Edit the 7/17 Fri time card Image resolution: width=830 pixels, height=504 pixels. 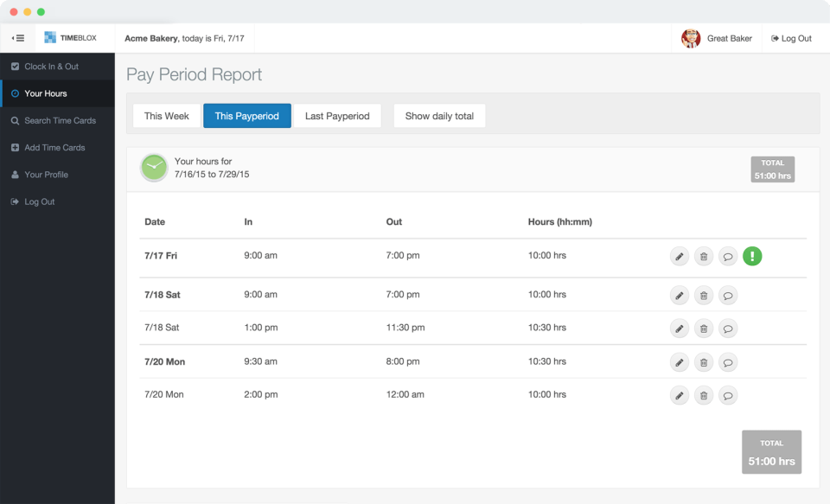[x=680, y=257]
